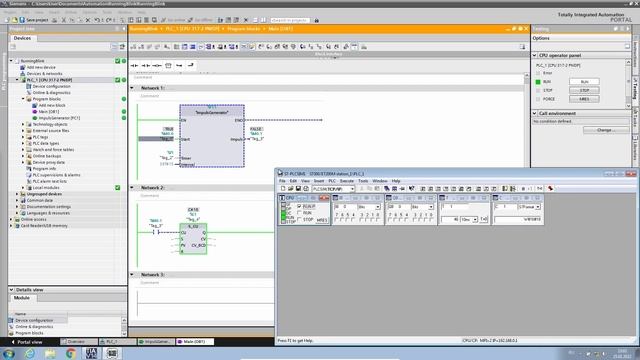
Task: Open the Bits format dropdown in the IB window
Action: point(378,207)
